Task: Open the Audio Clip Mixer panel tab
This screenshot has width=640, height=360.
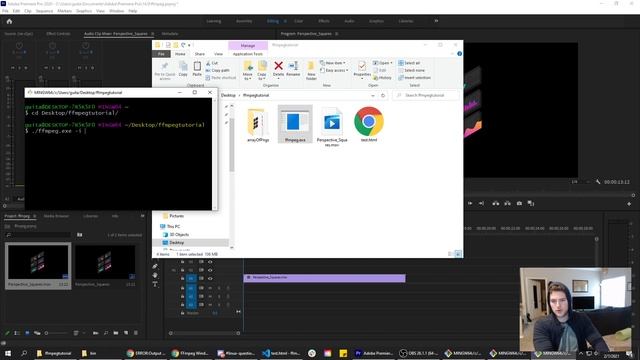Action: coord(116,34)
